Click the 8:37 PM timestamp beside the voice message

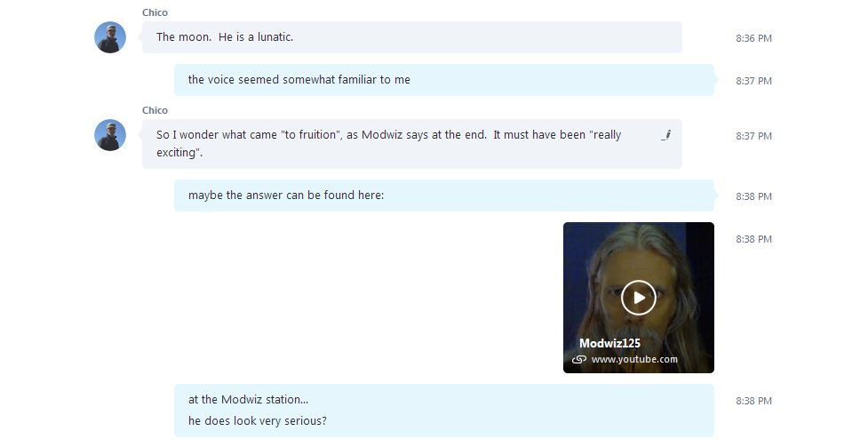(753, 81)
